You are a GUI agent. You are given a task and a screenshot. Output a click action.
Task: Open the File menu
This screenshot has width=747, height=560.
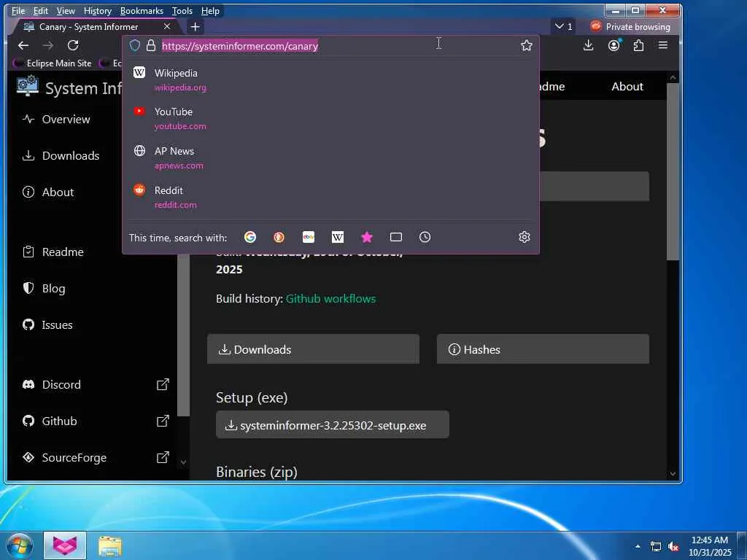click(x=18, y=10)
